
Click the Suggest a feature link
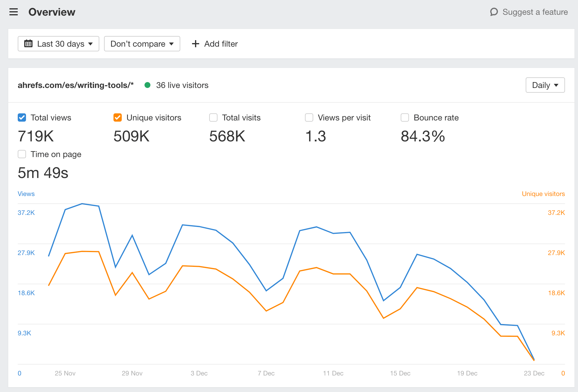(535, 12)
